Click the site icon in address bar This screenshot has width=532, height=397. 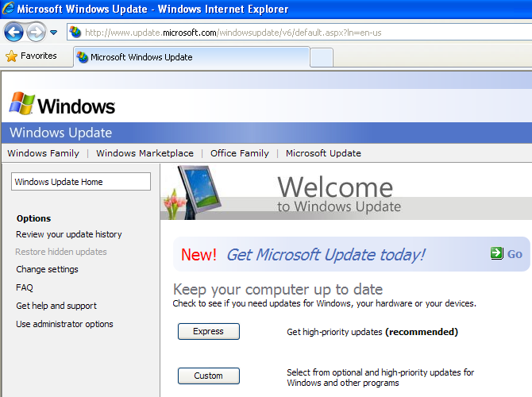pos(75,33)
